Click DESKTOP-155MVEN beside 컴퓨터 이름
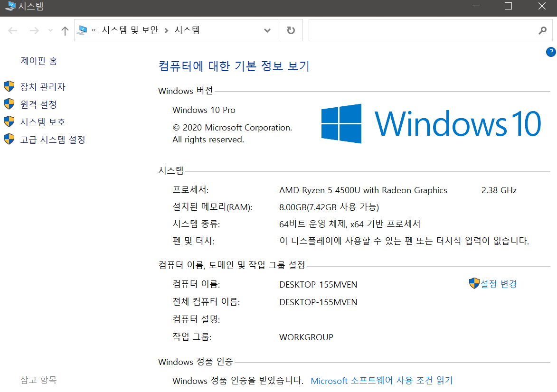 click(x=318, y=285)
